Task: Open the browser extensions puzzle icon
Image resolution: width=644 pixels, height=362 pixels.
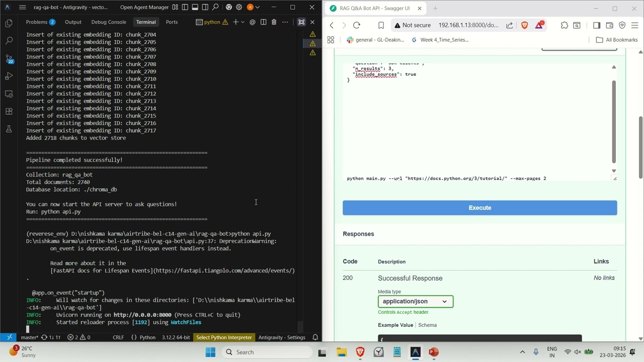Action: coord(564,25)
